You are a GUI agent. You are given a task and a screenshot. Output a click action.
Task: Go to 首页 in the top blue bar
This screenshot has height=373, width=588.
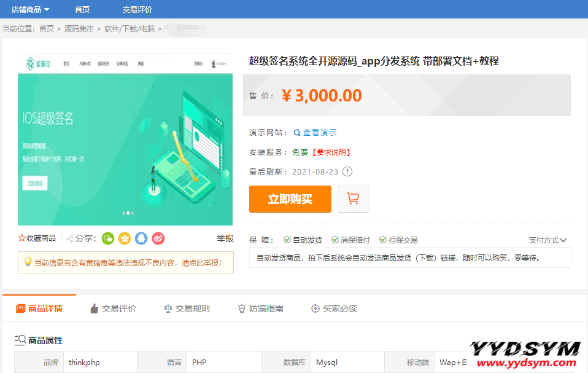tap(82, 9)
